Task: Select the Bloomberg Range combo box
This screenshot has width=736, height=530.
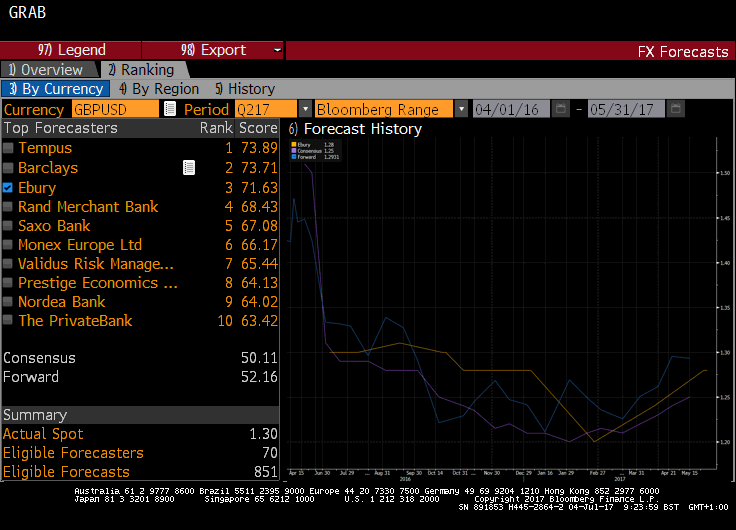Action: pyautogui.click(x=384, y=109)
